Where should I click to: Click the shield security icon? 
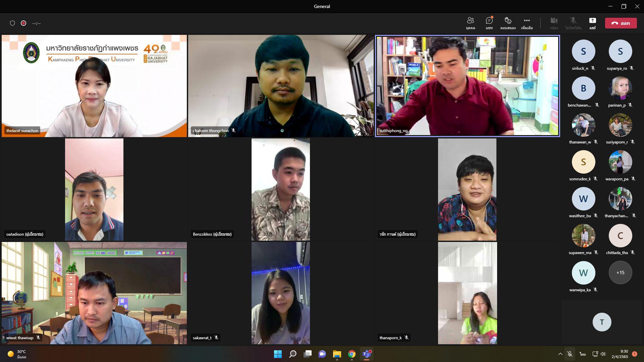point(12,23)
